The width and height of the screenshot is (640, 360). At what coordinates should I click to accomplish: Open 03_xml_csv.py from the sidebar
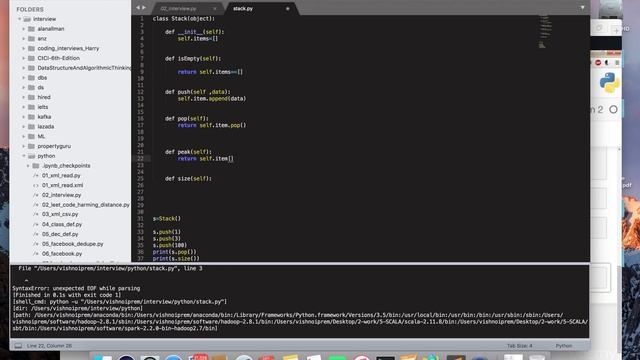pyautogui.click(x=60, y=214)
